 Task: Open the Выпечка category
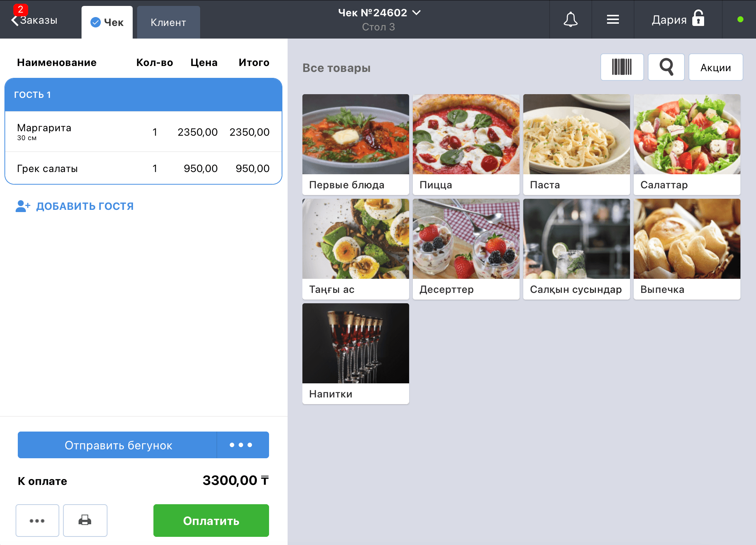point(687,249)
